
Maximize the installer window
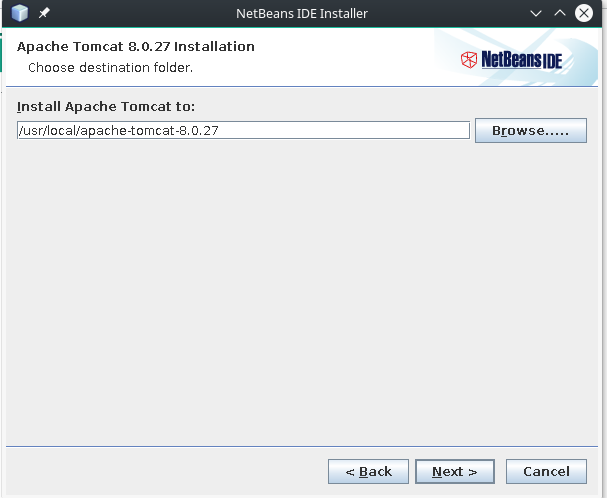(560, 13)
